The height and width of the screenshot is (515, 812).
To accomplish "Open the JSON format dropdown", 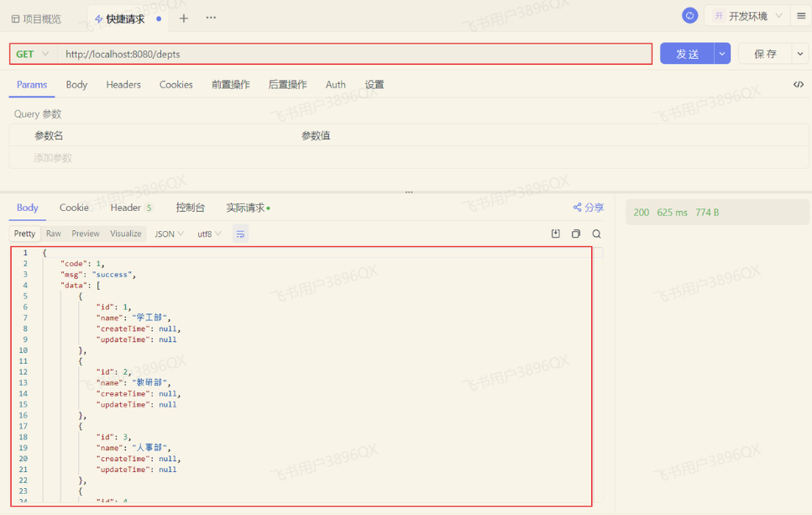I will [169, 234].
